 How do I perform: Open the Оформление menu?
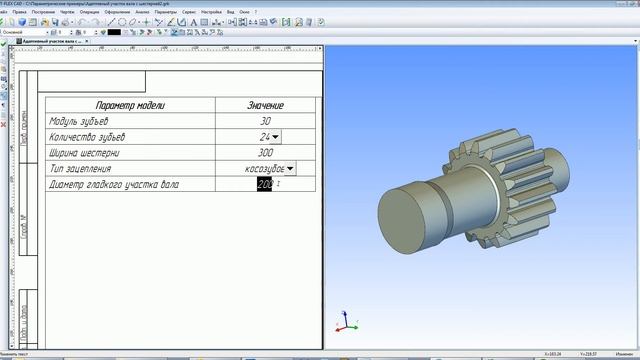pos(117,12)
